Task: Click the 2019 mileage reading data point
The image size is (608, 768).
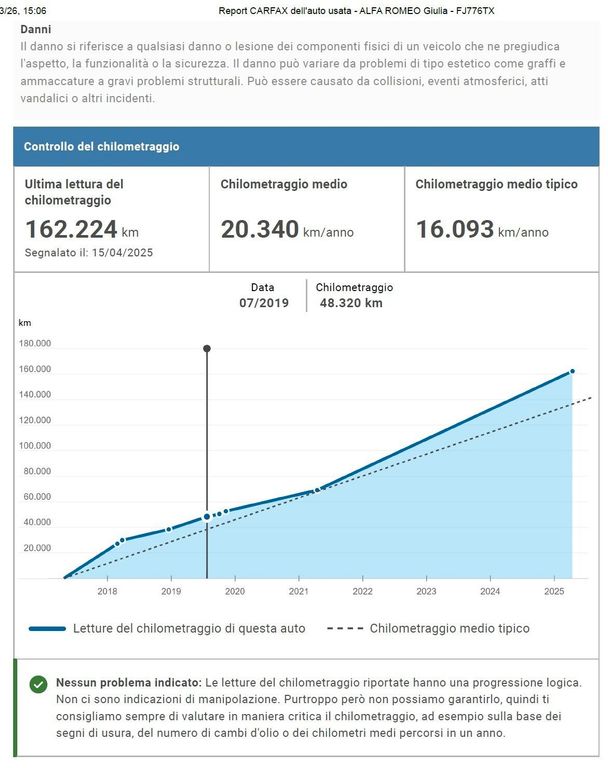Action: pos(168,529)
